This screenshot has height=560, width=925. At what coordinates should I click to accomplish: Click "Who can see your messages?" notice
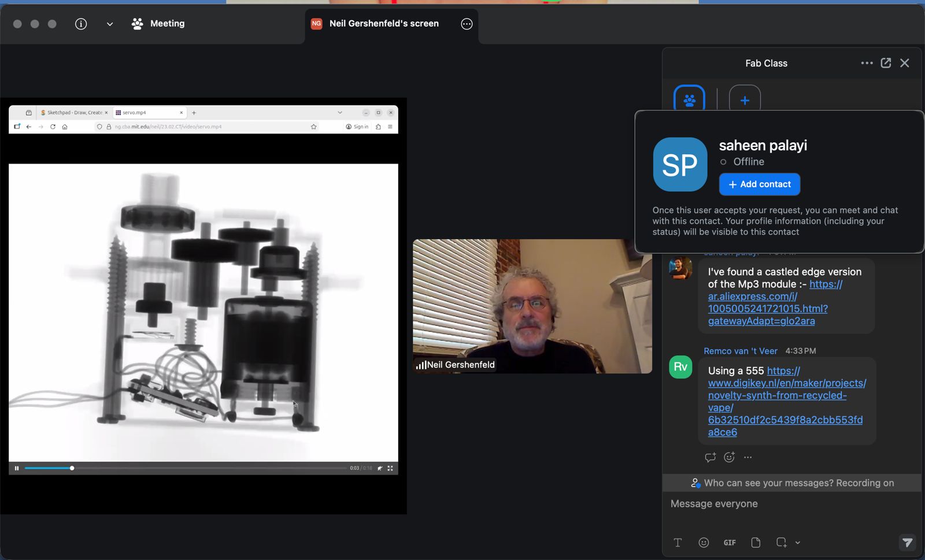click(792, 483)
